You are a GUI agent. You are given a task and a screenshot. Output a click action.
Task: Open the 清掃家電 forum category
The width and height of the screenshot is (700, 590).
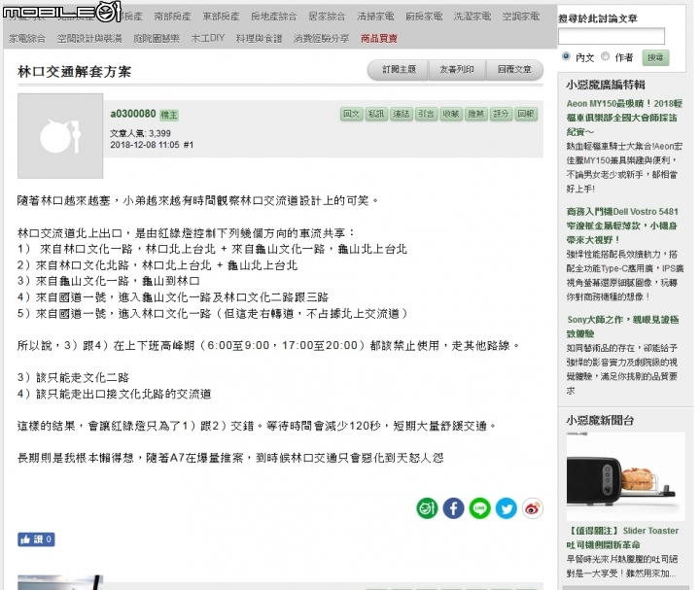point(375,17)
